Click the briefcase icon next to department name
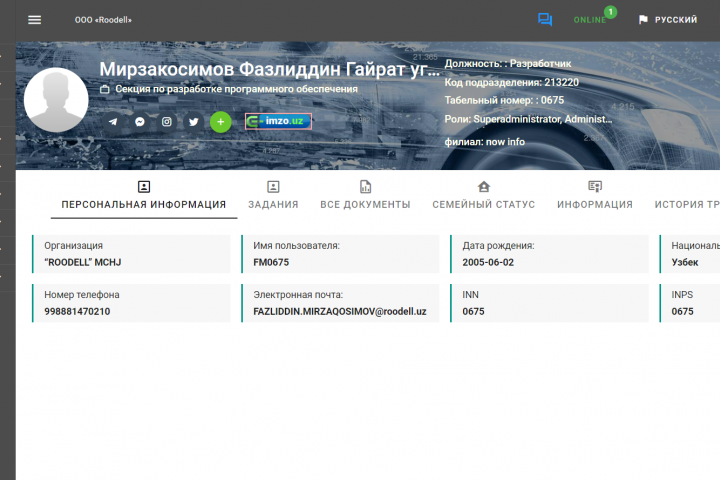Viewport: 720px width, 480px height. (105, 89)
